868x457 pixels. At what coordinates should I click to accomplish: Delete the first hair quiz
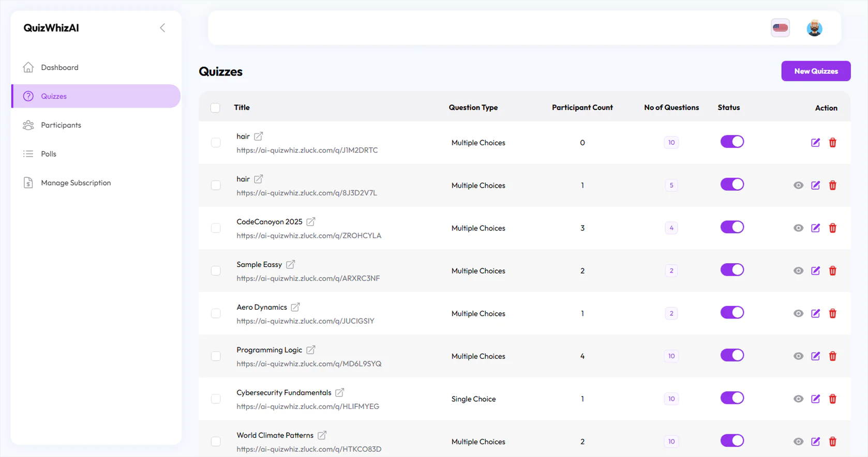tap(832, 143)
